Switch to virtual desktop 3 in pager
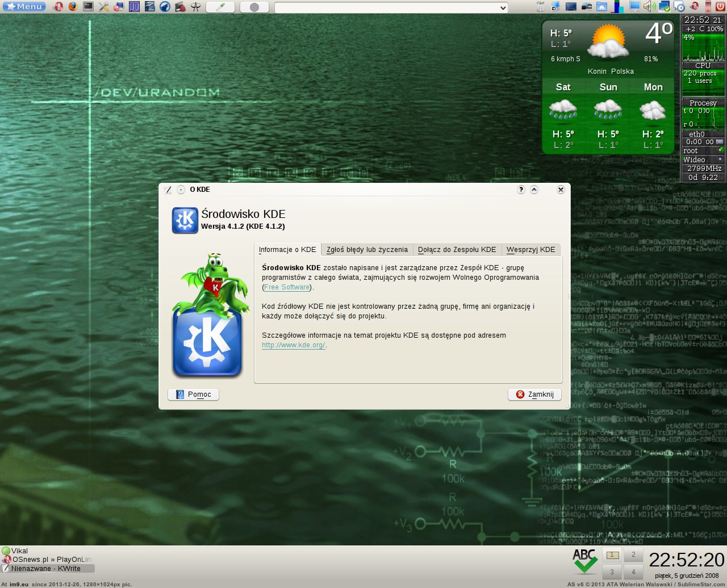 (x=612, y=572)
